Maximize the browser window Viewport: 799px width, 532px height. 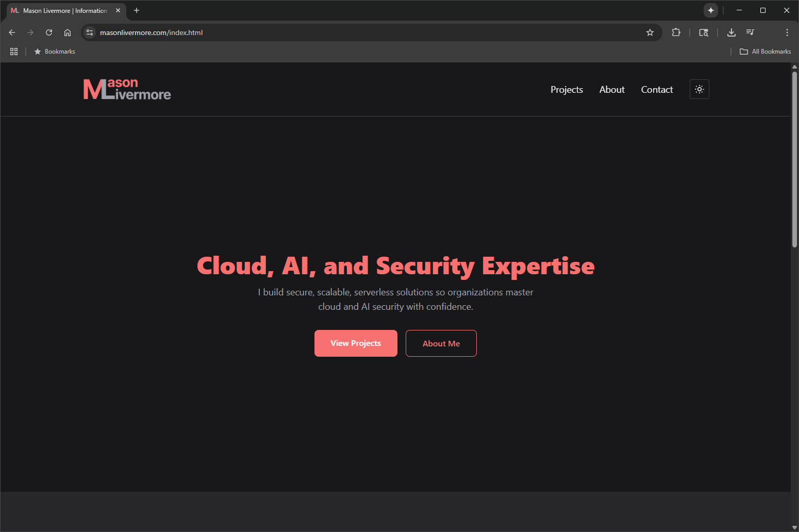pos(763,10)
